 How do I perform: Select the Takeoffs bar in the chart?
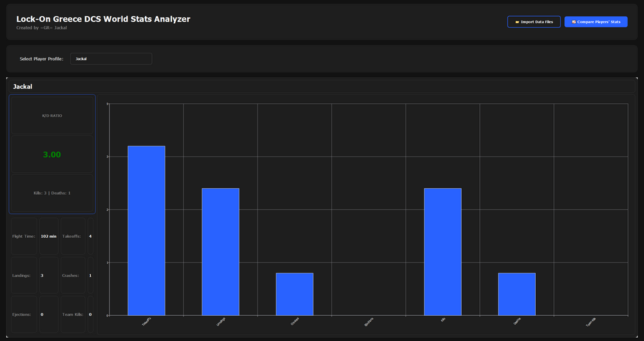tap(146, 231)
